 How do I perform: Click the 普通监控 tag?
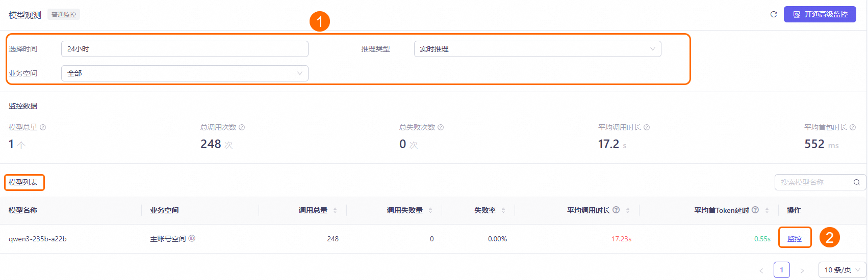tap(64, 14)
